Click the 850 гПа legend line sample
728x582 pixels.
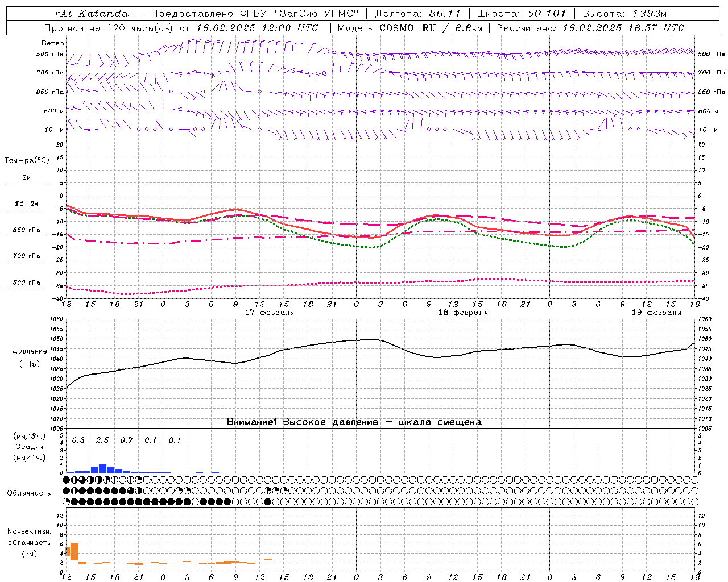tap(25, 236)
